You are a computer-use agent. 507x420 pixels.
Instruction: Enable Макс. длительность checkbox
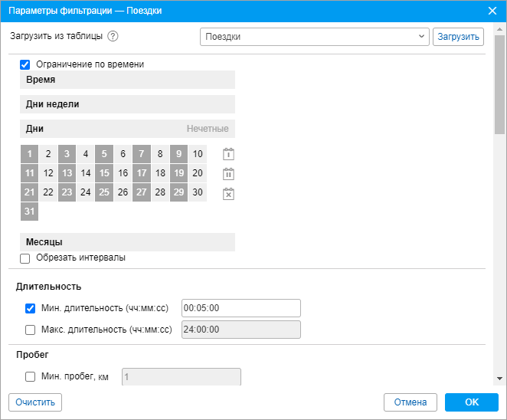point(31,330)
